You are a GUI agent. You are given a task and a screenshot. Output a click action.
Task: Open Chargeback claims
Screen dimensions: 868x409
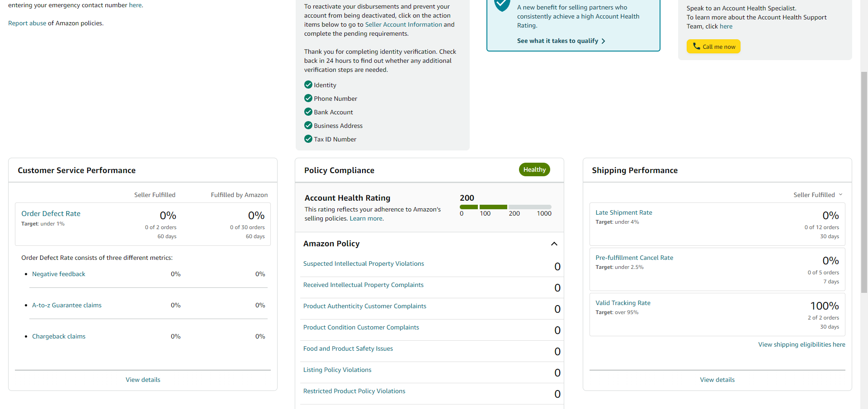click(59, 336)
